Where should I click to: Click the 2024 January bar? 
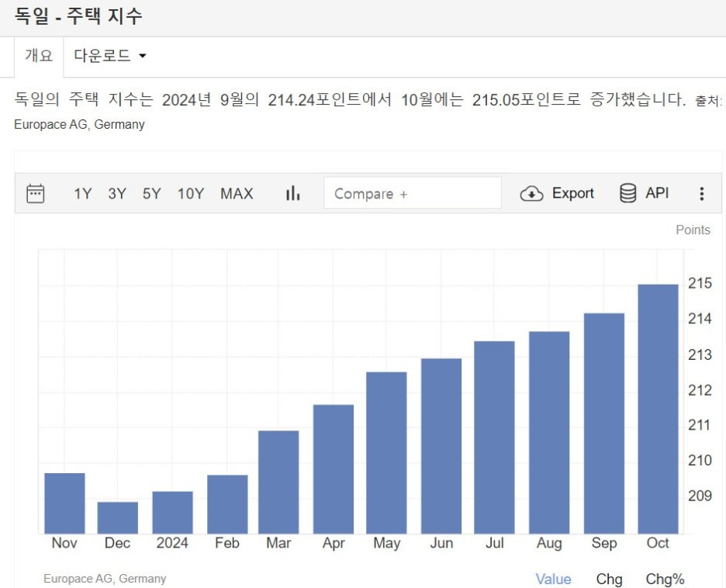click(172, 513)
